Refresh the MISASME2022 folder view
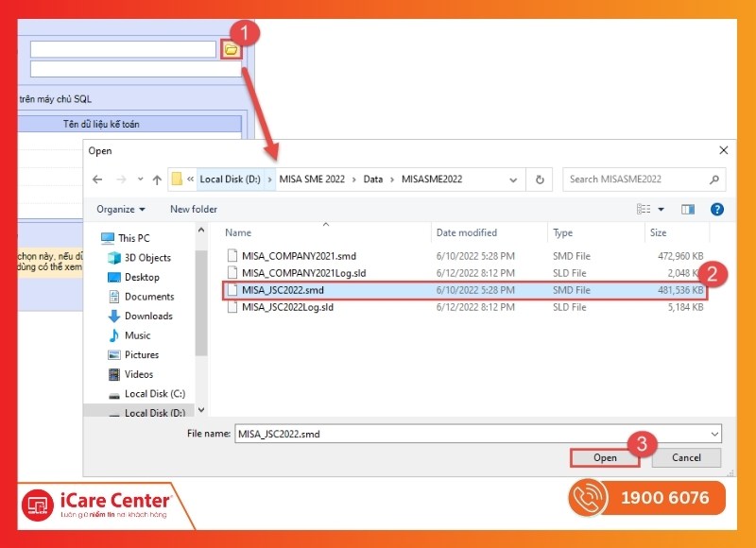 (x=540, y=180)
